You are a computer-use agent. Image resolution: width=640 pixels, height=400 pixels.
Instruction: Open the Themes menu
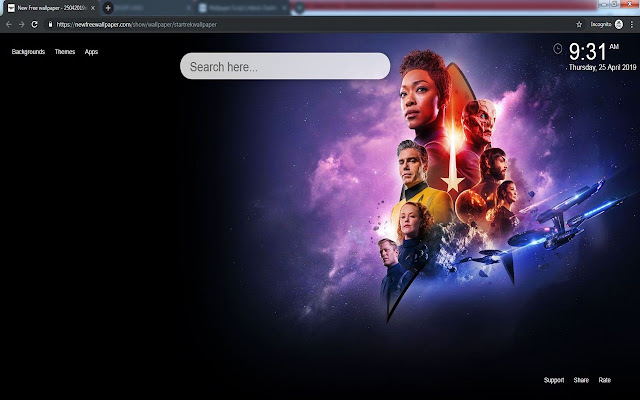65,52
